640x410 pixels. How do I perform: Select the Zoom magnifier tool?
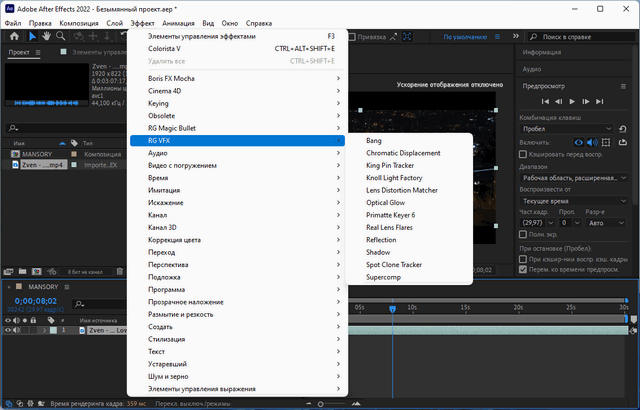point(62,37)
